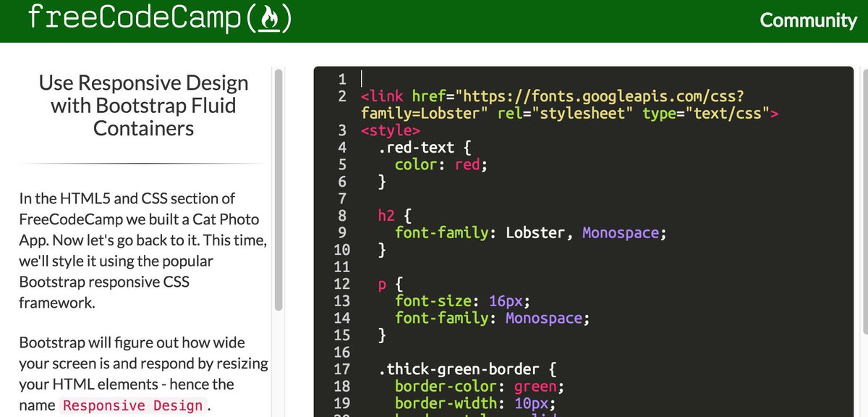Screen dimensions: 868x417
Task: Click the 'p {' selector on line 12
Action: 390,284
